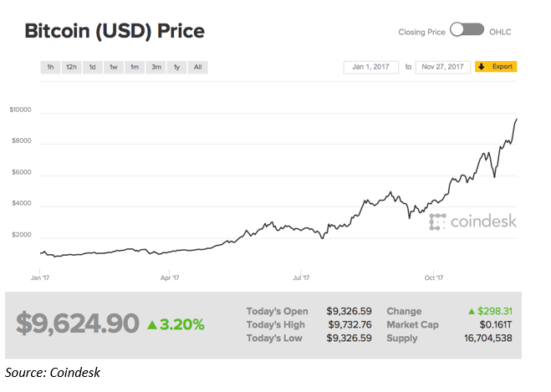Click the Export button

496,66
